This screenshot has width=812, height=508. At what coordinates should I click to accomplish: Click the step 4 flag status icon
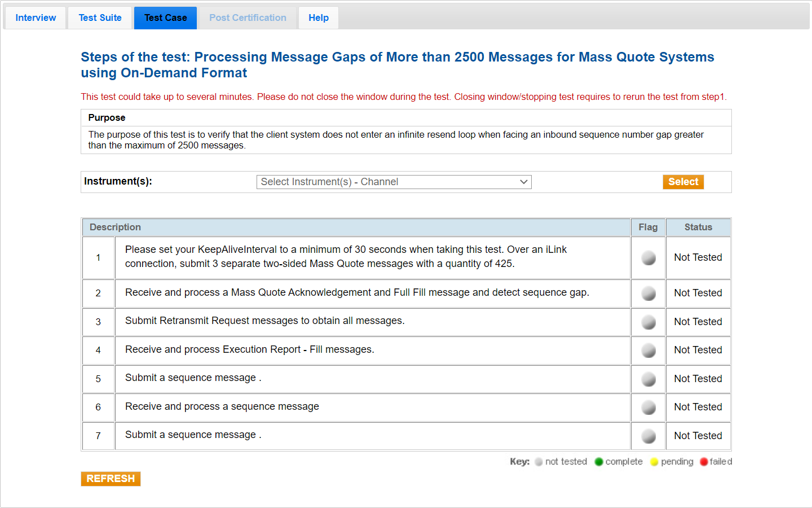click(648, 351)
